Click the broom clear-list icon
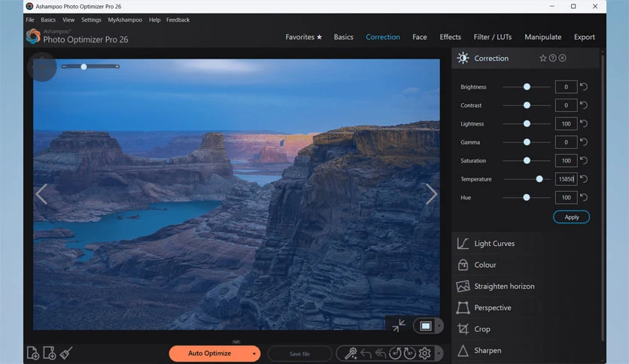 pos(66,353)
